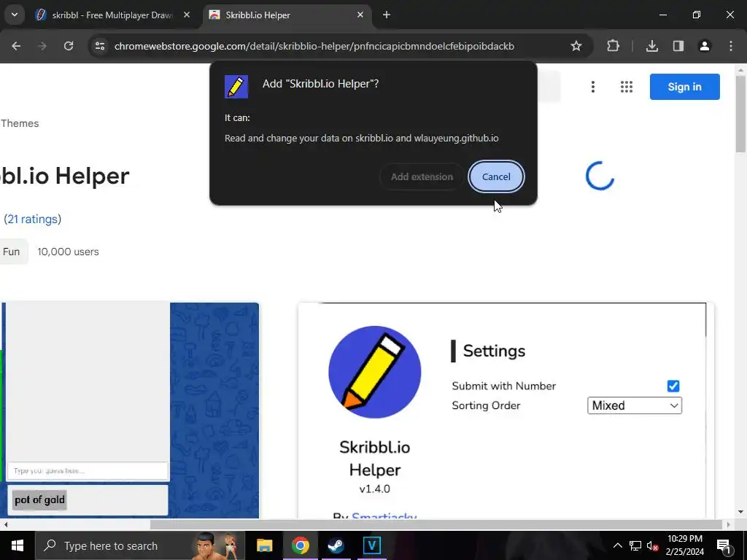Screen dimensions: 747x560
Task: Click the muted volume tray icon
Action: 652,545
